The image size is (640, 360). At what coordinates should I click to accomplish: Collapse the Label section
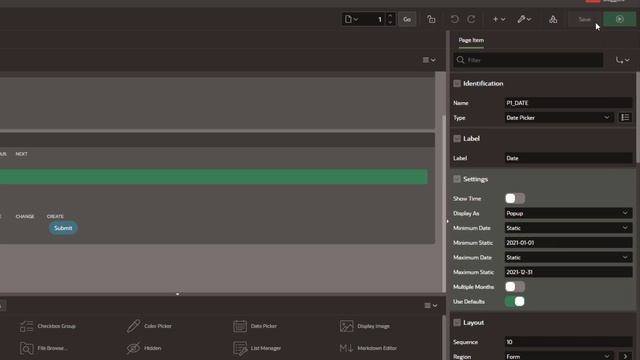[x=457, y=139]
